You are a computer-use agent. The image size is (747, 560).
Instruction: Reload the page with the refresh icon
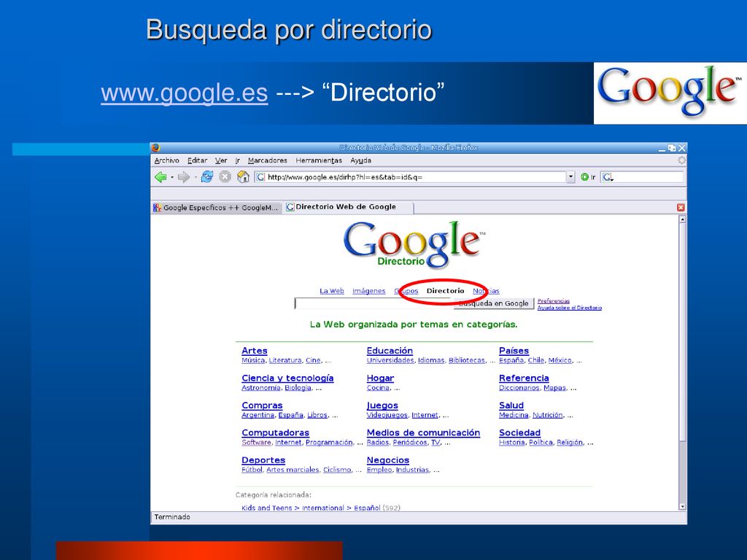pos(206,176)
